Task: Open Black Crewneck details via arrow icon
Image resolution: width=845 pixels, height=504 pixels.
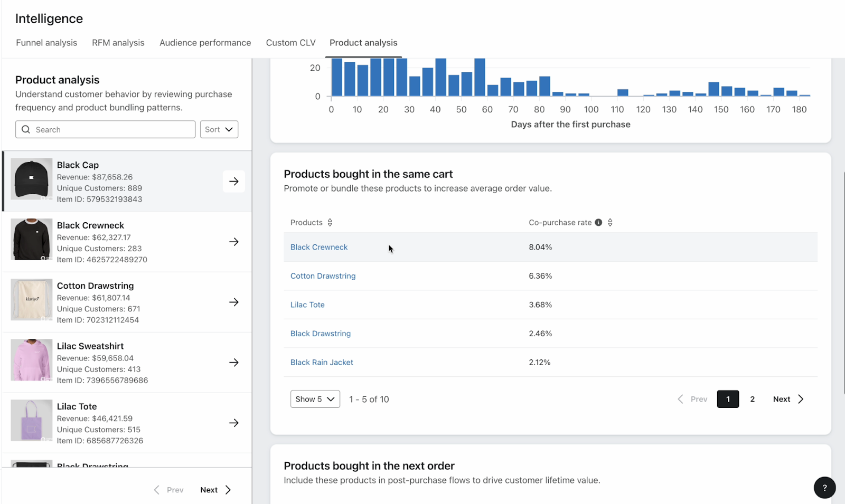Action: (x=234, y=242)
